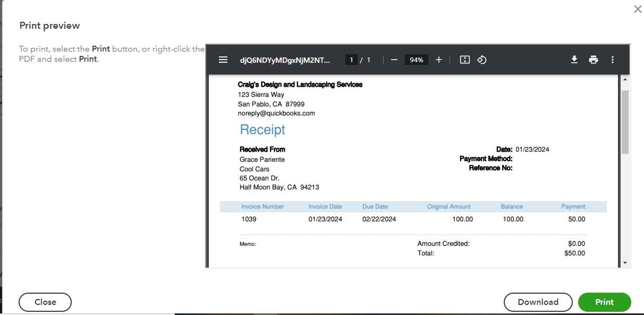Rotate the PDF counterclockwise
Image resolution: width=644 pixels, height=315 pixels.
[x=482, y=60]
